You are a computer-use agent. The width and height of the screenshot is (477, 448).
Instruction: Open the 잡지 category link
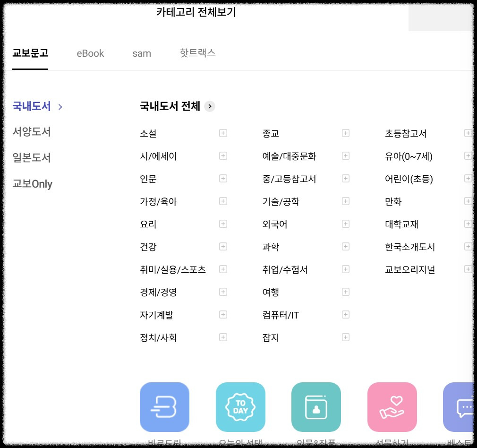pyautogui.click(x=271, y=337)
